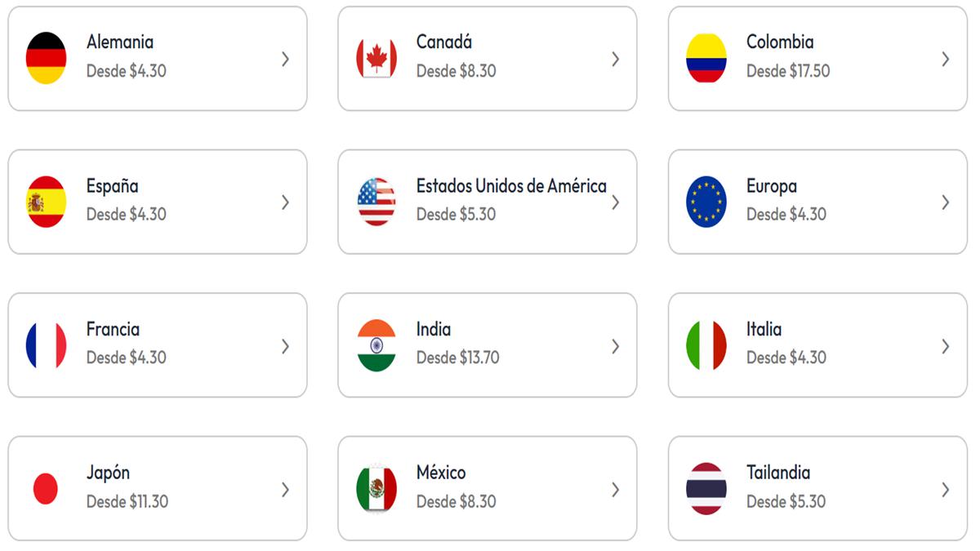Click the Colombia flag icon
The height and width of the screenshot is (551, 980).
(x=706, y=58)
